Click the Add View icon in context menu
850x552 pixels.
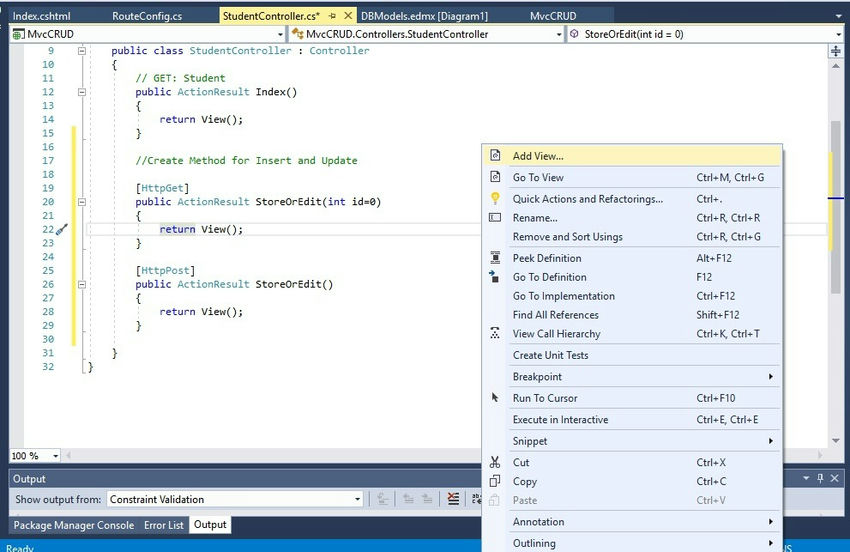(x=495, y=156)
